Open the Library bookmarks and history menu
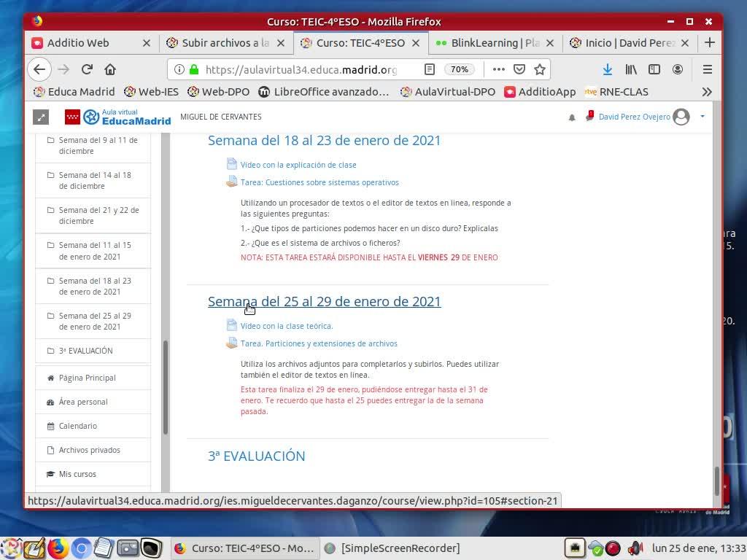 [631, 69]
